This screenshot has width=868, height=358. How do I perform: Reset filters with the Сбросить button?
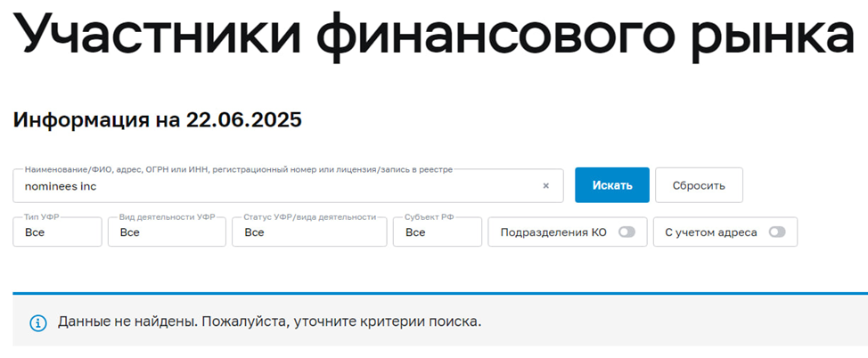[x=699, y=185]
